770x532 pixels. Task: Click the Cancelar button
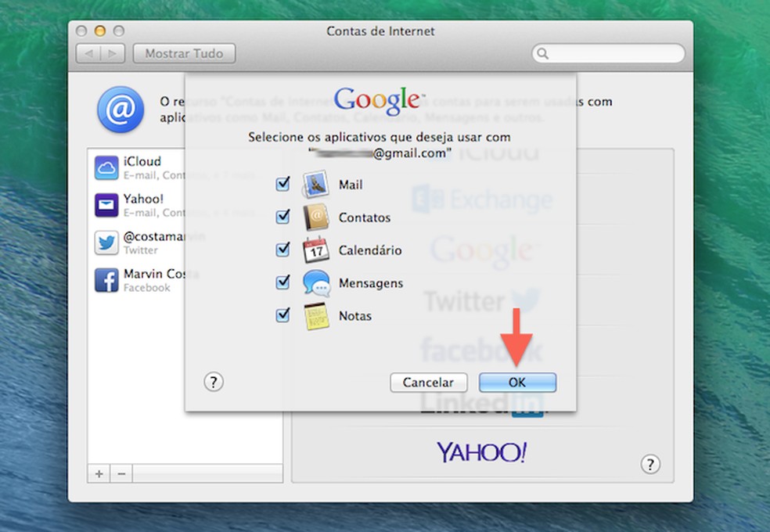click(x=429, y=383)
